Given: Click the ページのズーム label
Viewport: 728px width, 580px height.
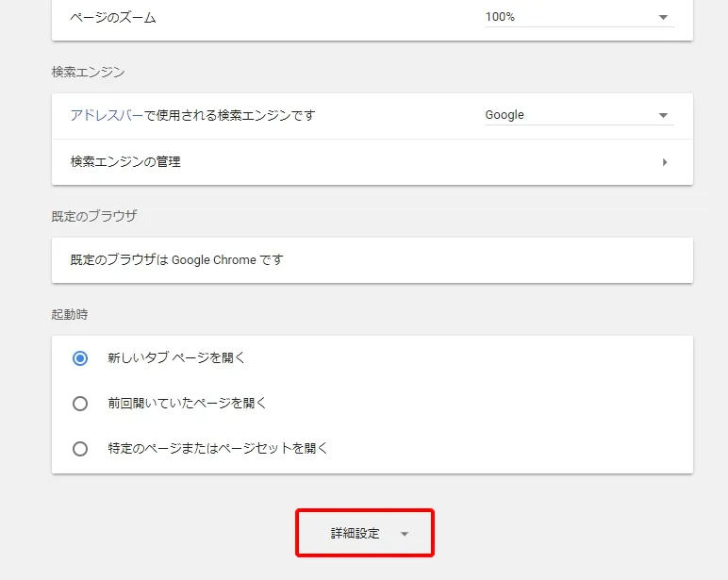Looking at the screenshot, I should 113,18.
